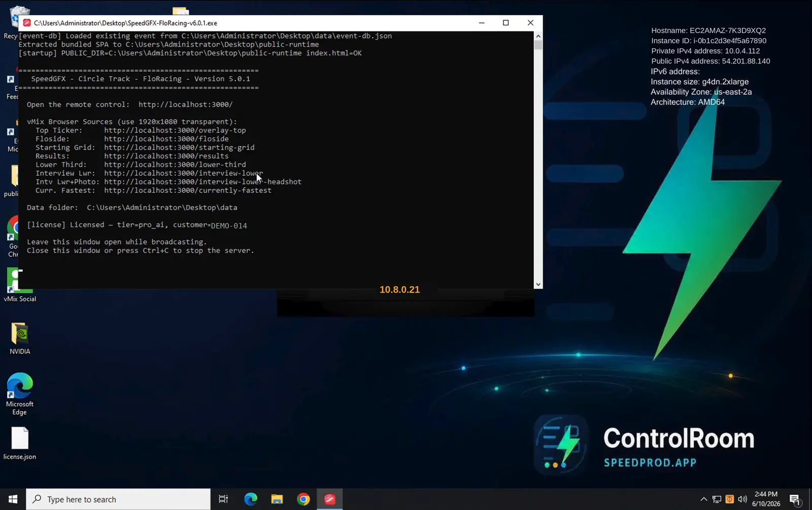The width and height of the screenshot is (812, 510).
Task: Click the Instance size g4dn.2xlarge line
Action: pos(700,82)
